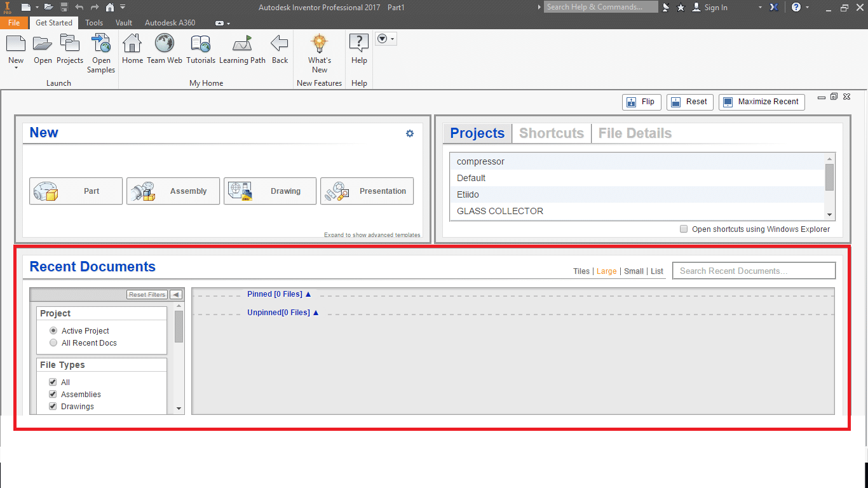Click the Maximize Recent button

click(x=761, y=102)
